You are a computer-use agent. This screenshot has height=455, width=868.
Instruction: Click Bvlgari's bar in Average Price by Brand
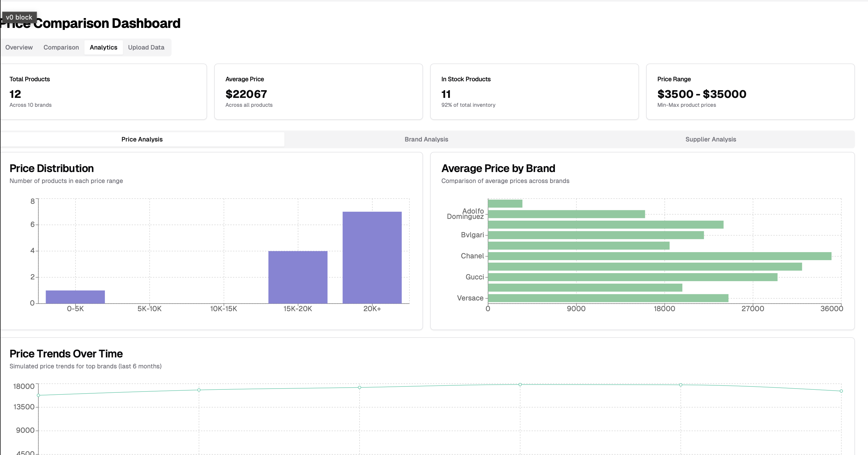coord(593,235)
